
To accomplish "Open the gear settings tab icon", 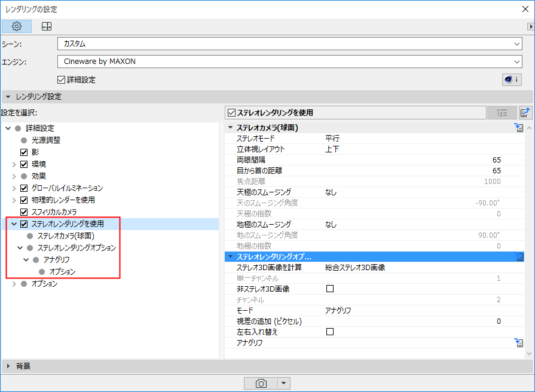I will coord(17,26).
